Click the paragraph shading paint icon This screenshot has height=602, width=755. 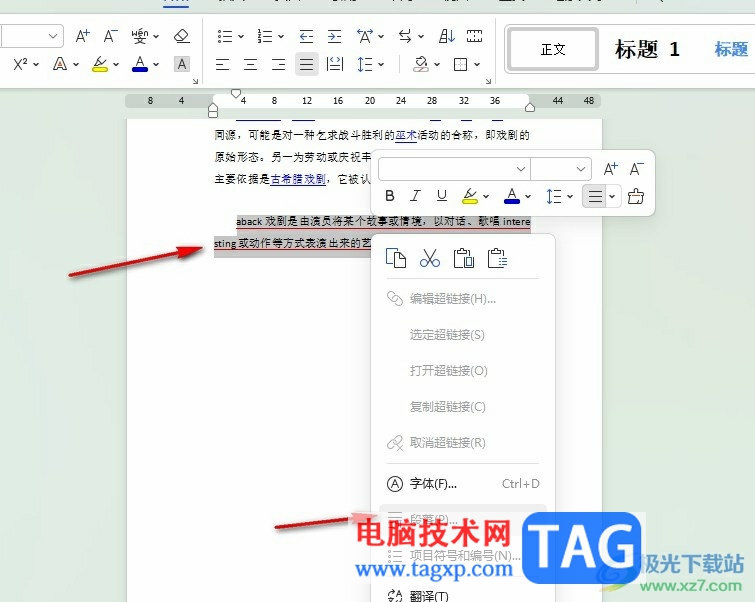421,64
